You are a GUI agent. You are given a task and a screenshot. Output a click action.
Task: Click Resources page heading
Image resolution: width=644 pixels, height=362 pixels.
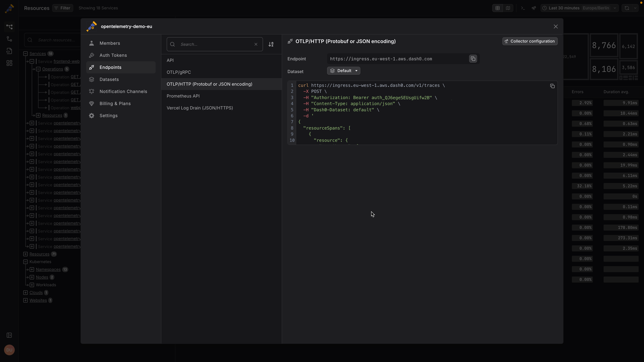(x=37, y=8)
